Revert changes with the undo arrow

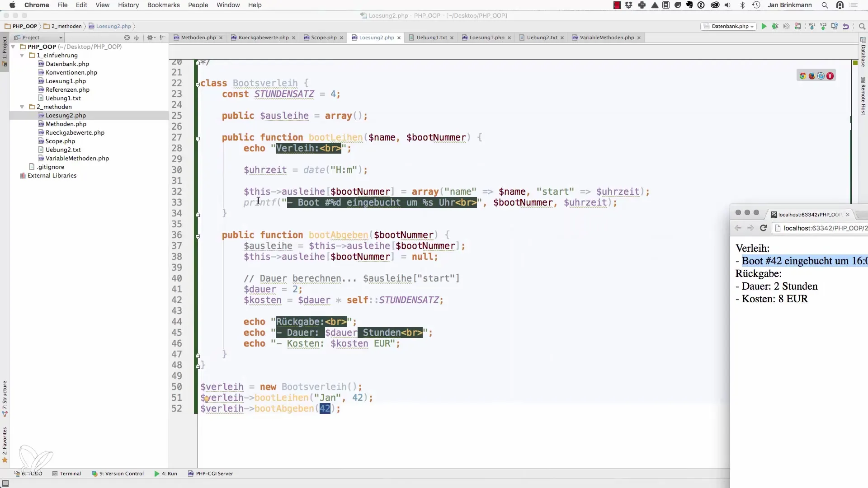click(846, 26)
